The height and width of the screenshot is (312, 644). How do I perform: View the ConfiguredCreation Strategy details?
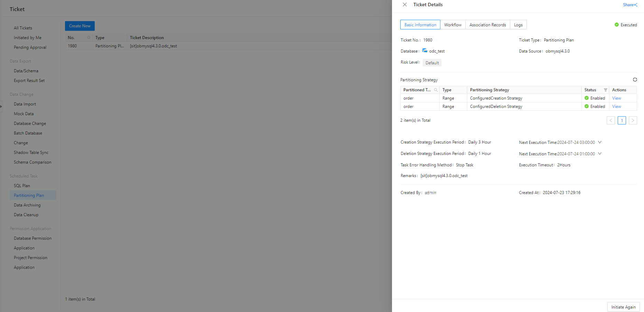point(616,98)
